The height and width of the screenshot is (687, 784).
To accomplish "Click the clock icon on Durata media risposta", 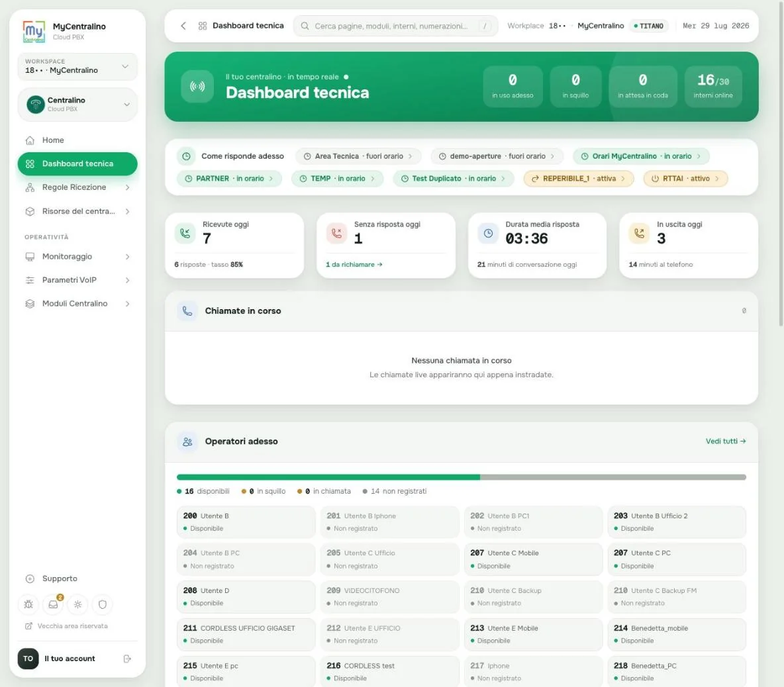I will pyautogui.click(x=488, y=234).
